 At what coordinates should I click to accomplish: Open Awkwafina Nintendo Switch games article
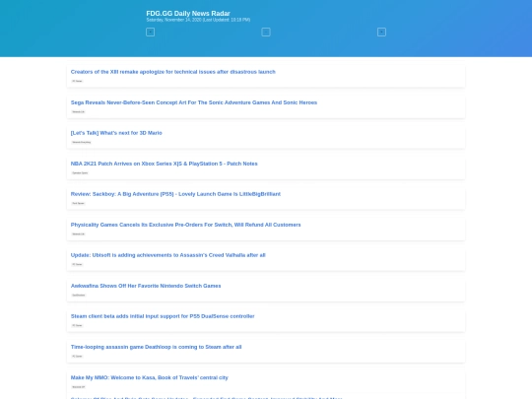(x=146, y=286)
